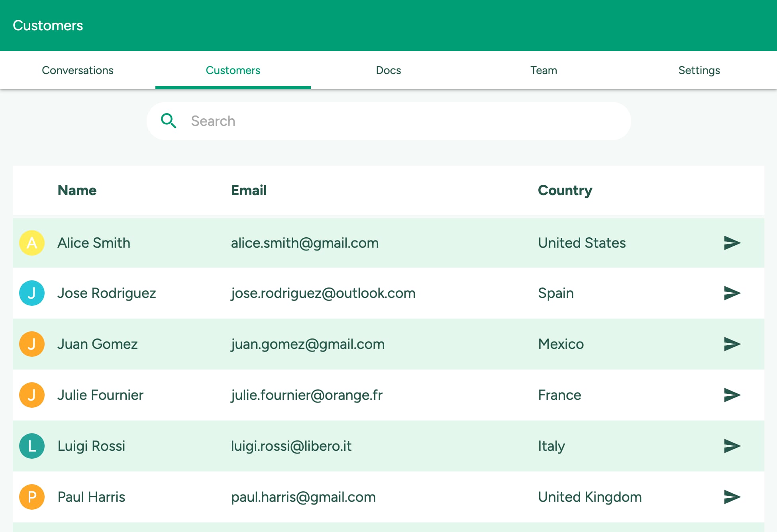Click email alice.smith@gmail.com

click(x=305, y=243)
